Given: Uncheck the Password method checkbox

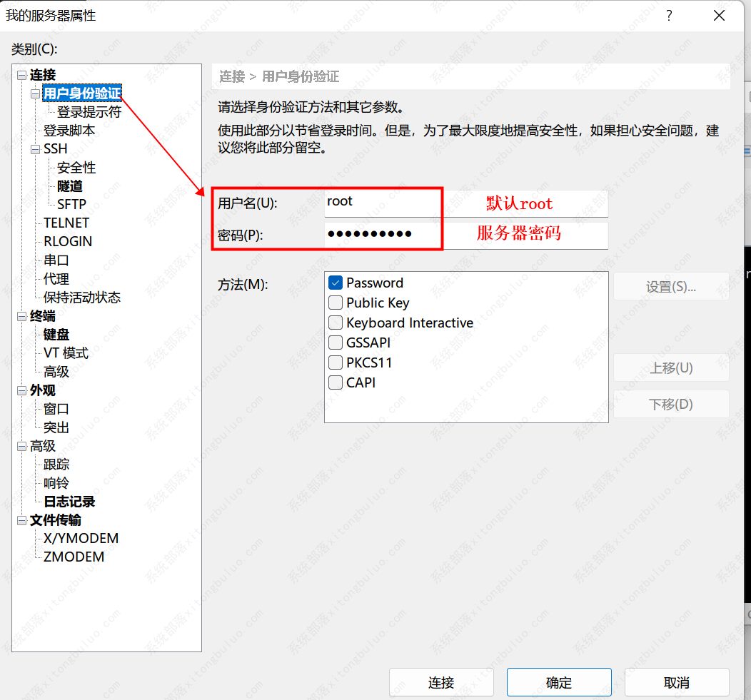Looking at the screenshot, I should pyautogui.click(x=336, y=283).
